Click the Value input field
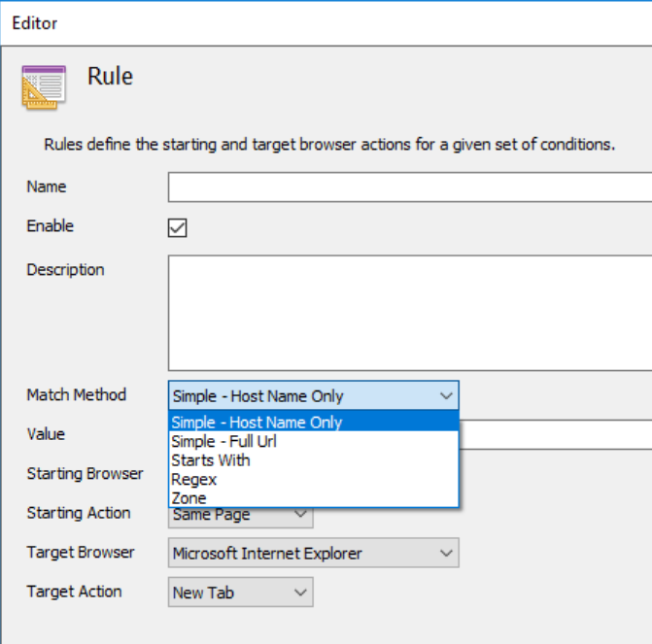Viewport: 652px width, 644px height. pos(554,434)
